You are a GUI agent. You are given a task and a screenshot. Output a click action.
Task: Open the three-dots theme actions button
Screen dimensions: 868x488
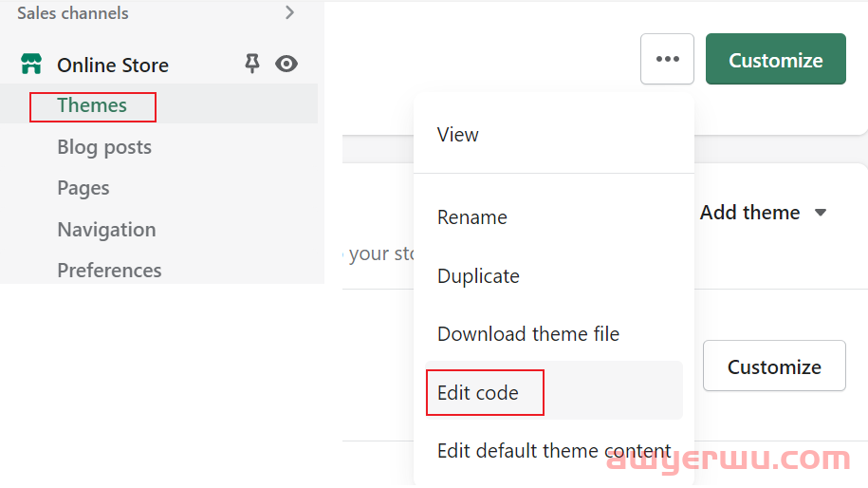click(x=667, y=59)
